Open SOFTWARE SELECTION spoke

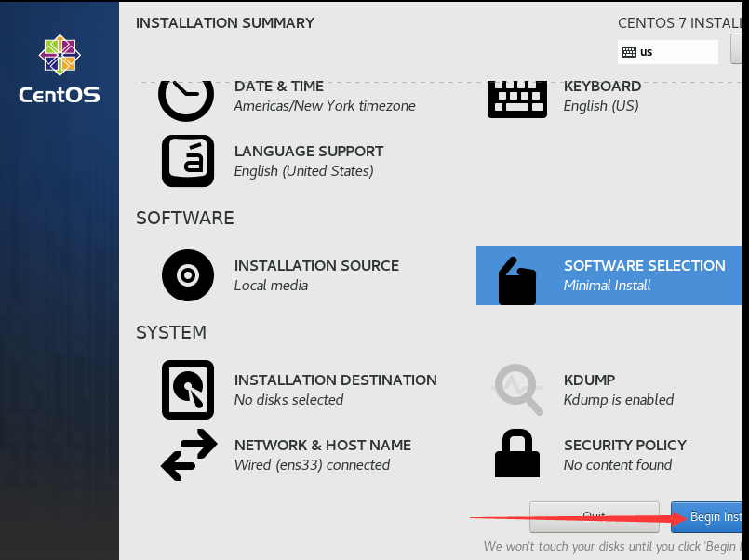609,275
